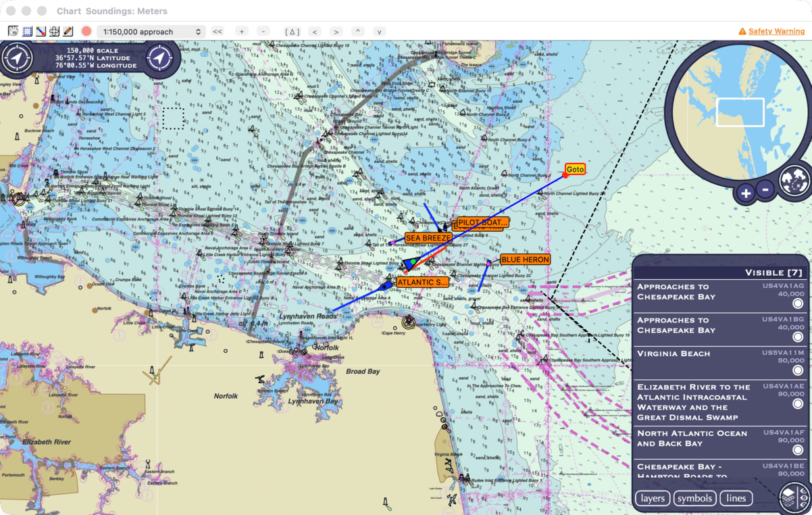812x515 pixels.
Task: Click the compass arrow icon left of scale readout
Action: pos(18,57)
